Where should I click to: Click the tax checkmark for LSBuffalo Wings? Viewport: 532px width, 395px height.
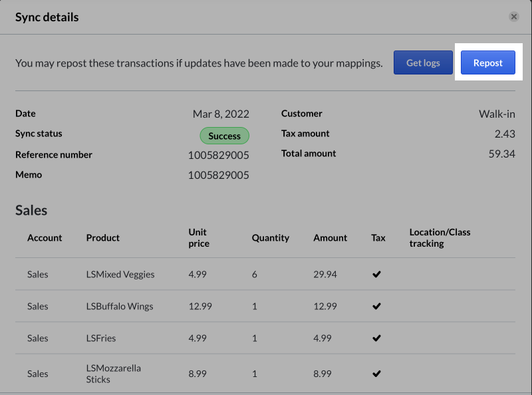point(377,306)
